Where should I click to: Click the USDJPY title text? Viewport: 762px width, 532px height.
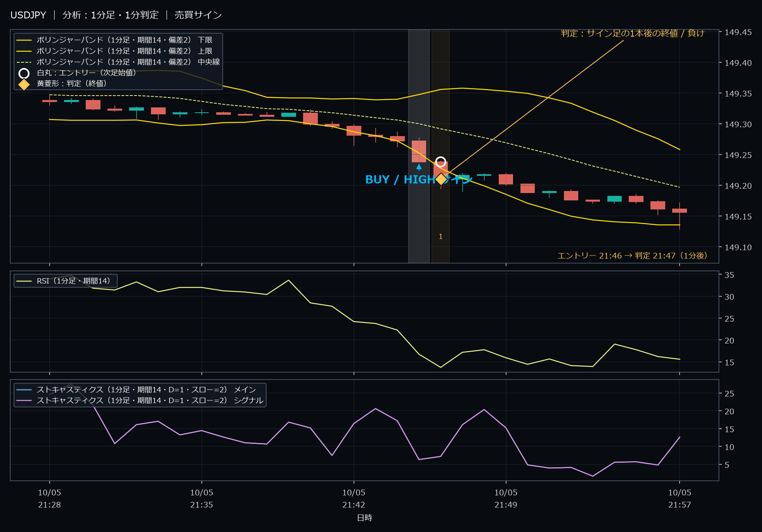pyautogui.click(x=28, y=15)
